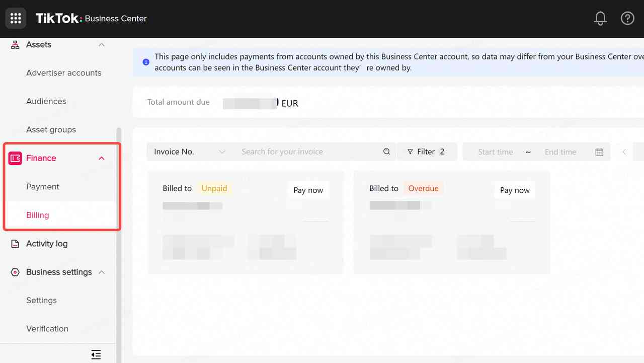
Task: Click the Finance icon in the sidebar
Action: [x=15, y=158]
